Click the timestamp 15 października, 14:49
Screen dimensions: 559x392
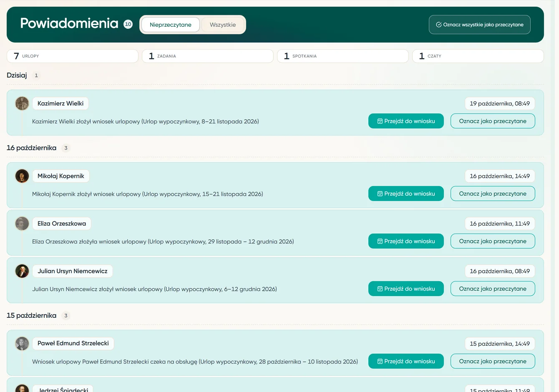500,344
